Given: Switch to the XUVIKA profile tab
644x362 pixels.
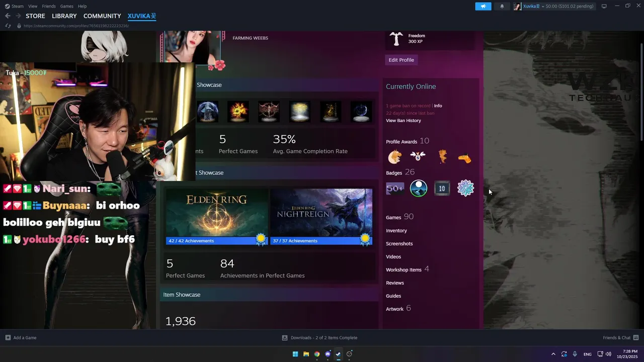Looking at the screenshot, I should pos(142,16).
